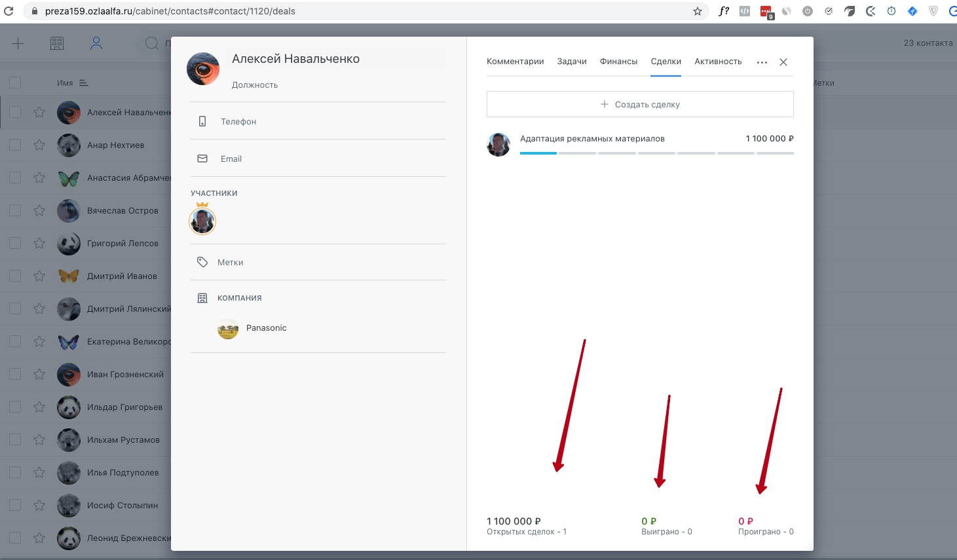Click the f? extension icon

(x=724, y=11)
